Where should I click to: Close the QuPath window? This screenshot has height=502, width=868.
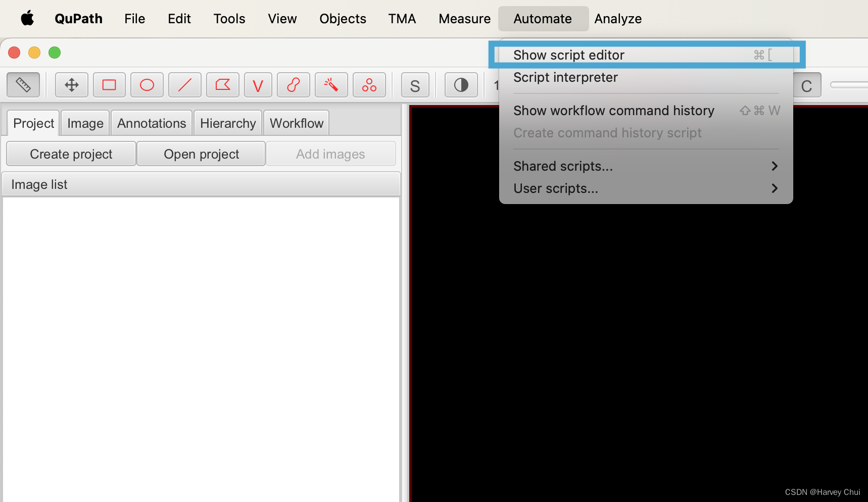(x=14, y=53)
